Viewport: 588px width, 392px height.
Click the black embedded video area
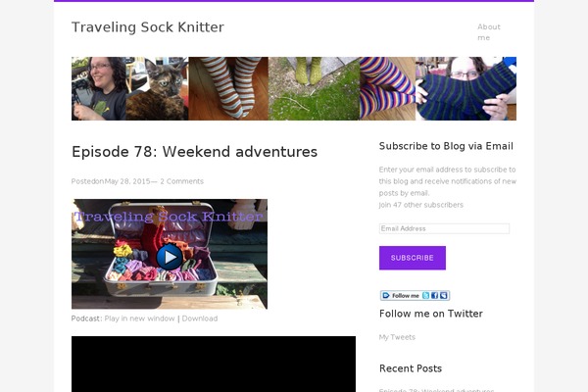214,364
